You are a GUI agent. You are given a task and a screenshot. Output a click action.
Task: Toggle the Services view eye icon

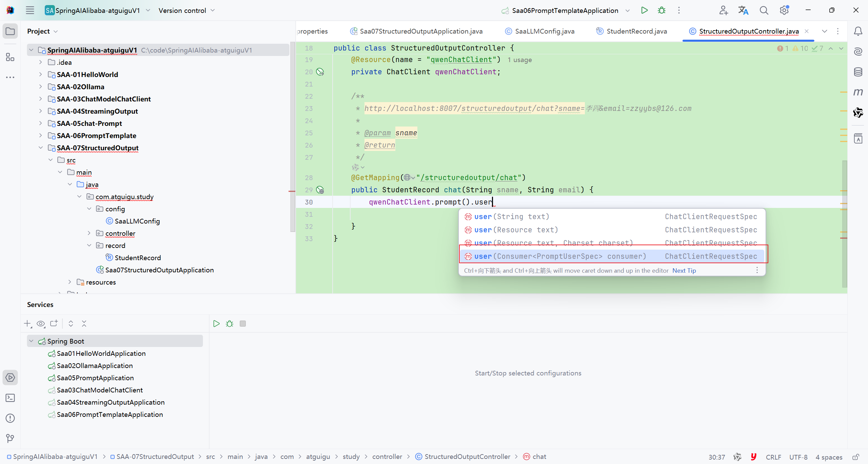coord(41,324)
